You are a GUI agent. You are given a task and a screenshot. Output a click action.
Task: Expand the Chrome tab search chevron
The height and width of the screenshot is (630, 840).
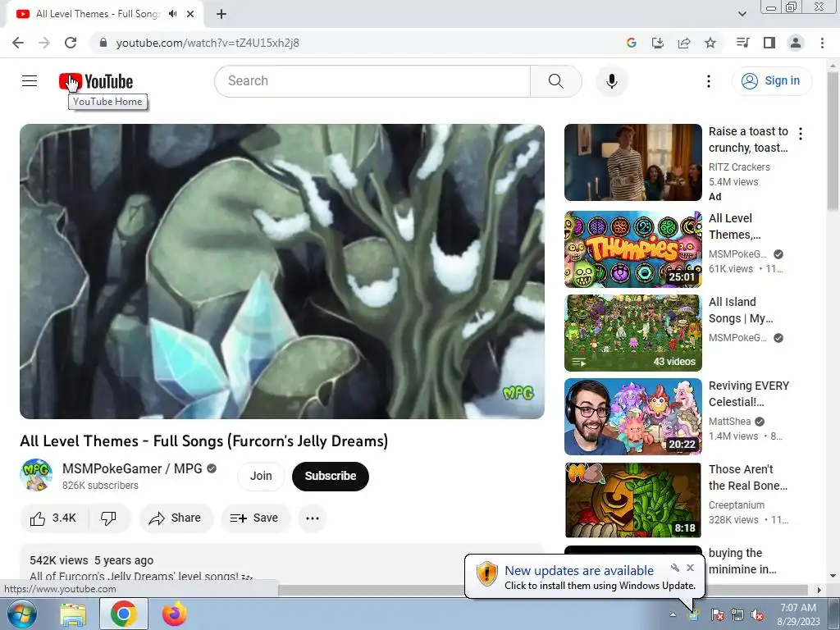(742, 14)
